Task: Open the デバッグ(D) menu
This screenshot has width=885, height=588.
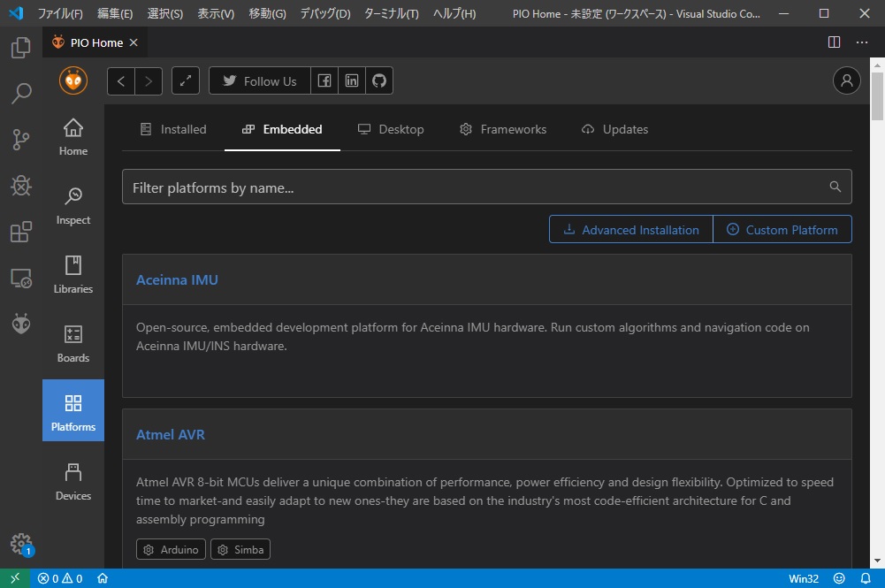Action: 325,13
